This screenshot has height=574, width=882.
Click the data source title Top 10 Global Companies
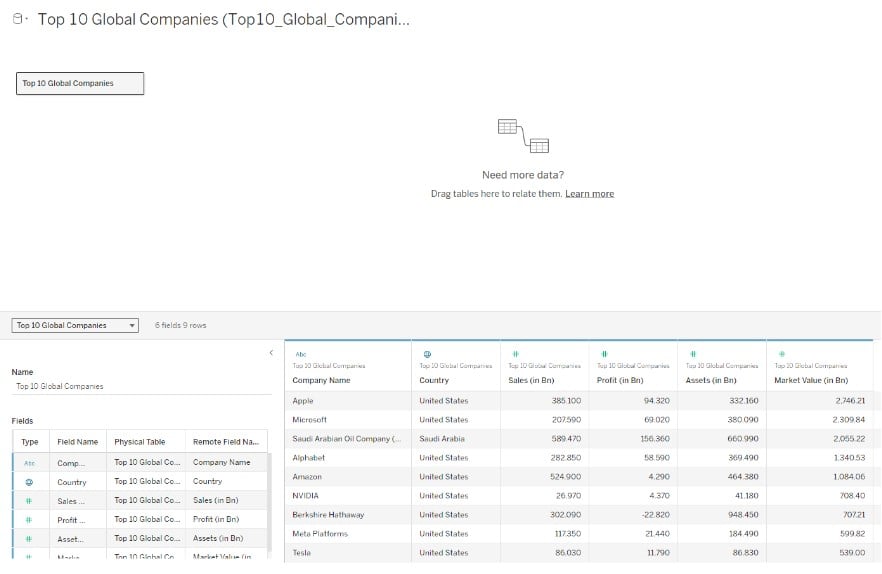coord(223,19)
